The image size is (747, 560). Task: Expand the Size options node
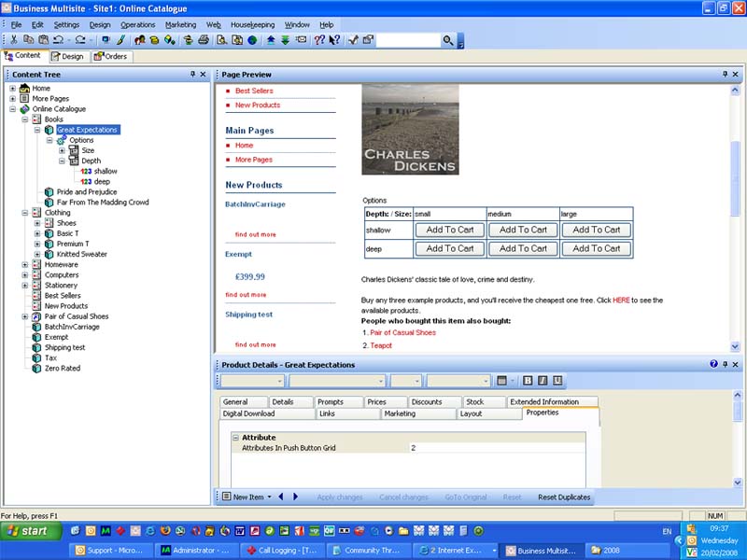pos(62,150)
